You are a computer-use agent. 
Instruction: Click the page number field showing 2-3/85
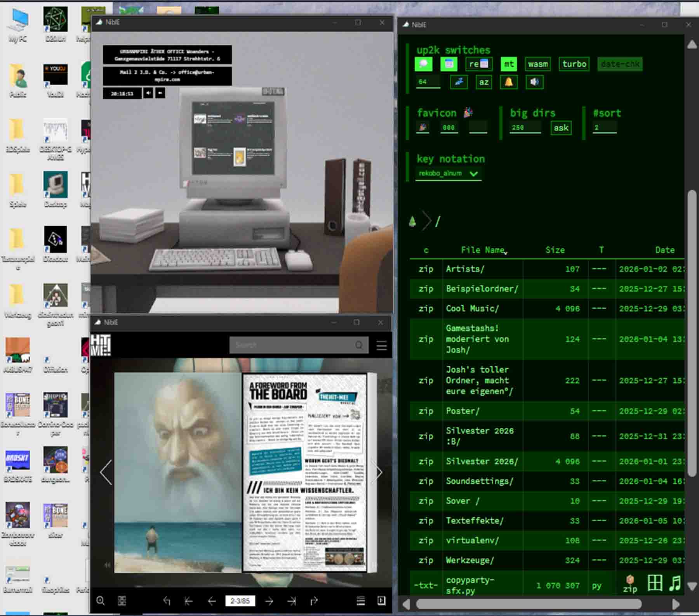(241, 600)
